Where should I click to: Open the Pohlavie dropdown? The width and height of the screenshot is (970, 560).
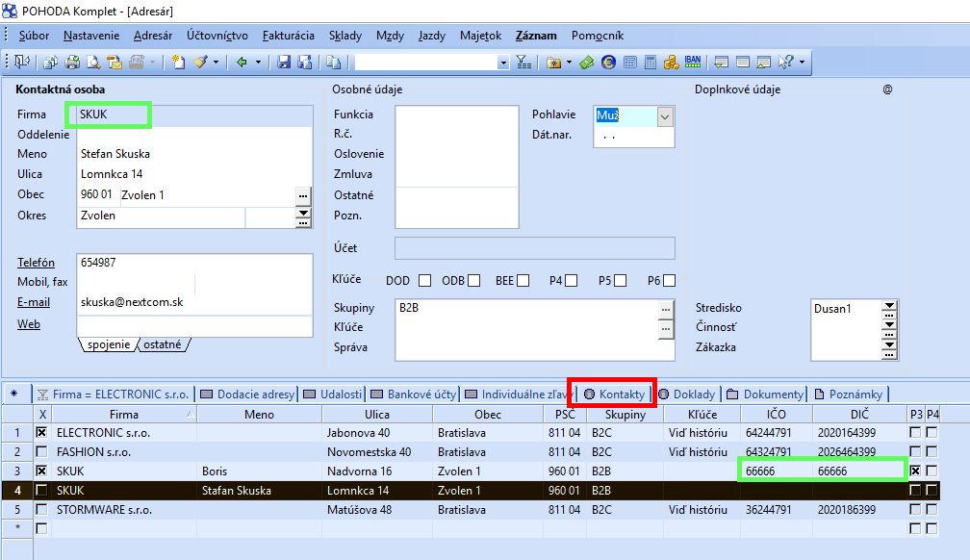[665, 116]
